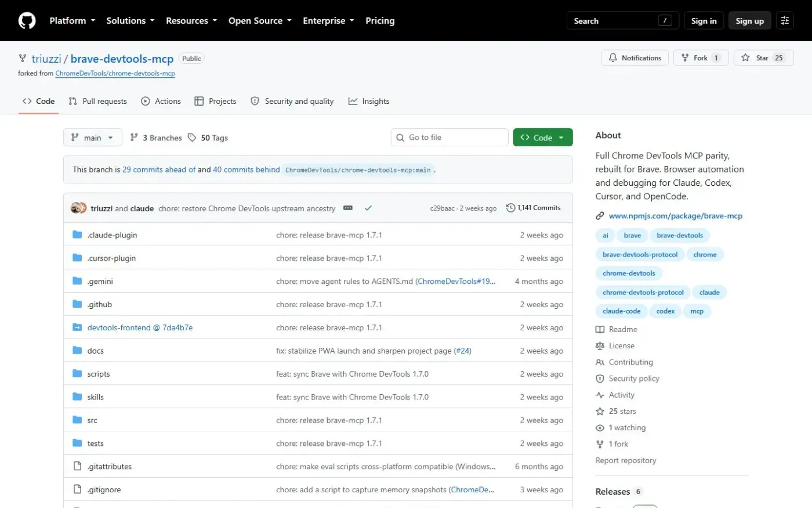Click the star icon next to Star
Screen dimensions: 812x508
(x=745, y=58)
